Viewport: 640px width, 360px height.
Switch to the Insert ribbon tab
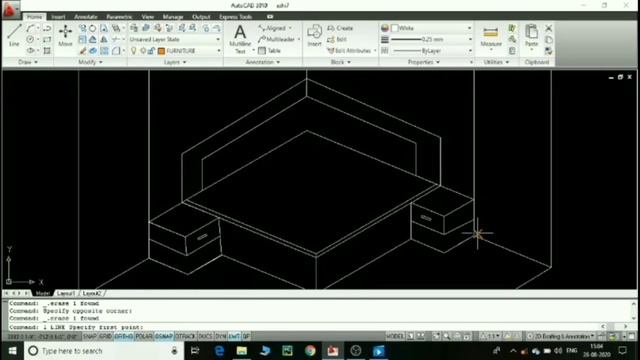(58, 17)
